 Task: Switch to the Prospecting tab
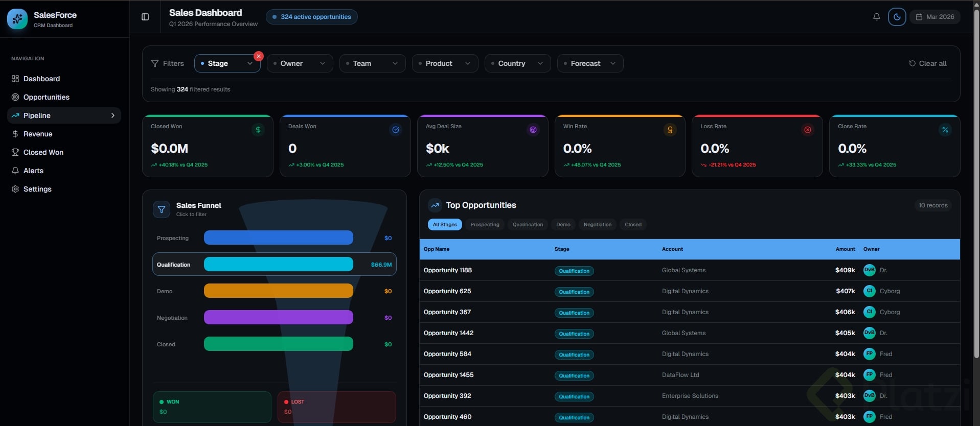tap(485, 225)
